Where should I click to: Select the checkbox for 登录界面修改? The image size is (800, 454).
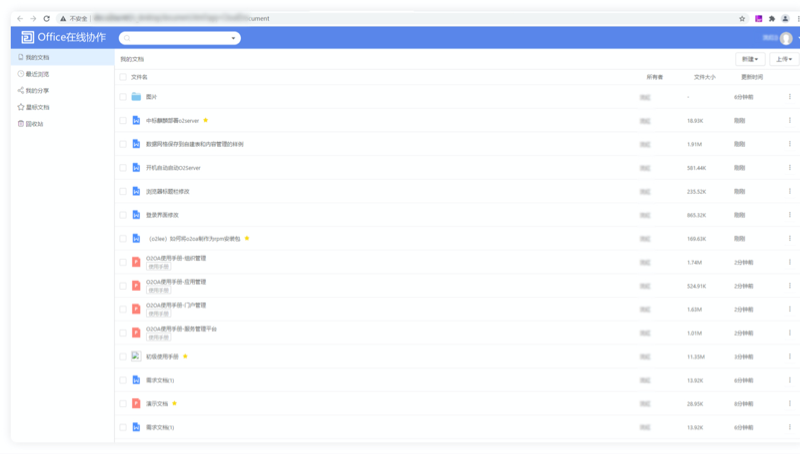click(123, 215)
